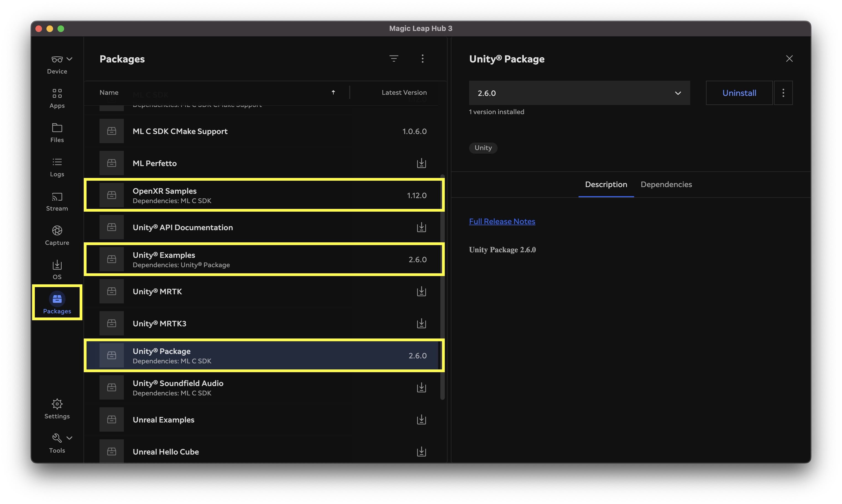Screen dimensions: 842x504
Task: Open the Apps sidebar icon
Action: (x=57, y=98)
